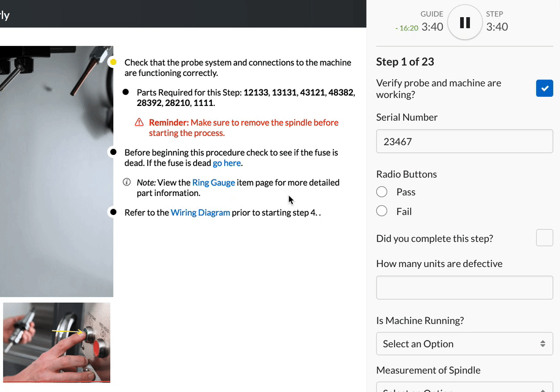Open the Wiring Diagram link
Screen dimensions: 560x392
click(200, 213)
